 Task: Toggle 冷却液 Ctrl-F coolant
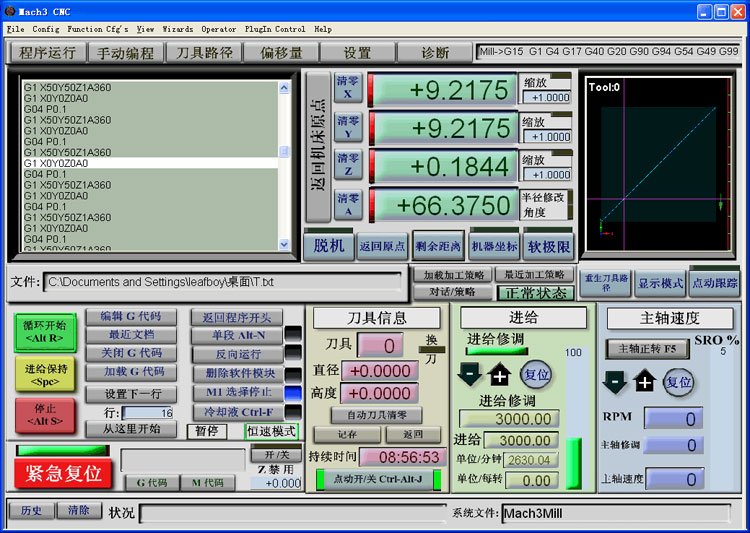(237, 411)
